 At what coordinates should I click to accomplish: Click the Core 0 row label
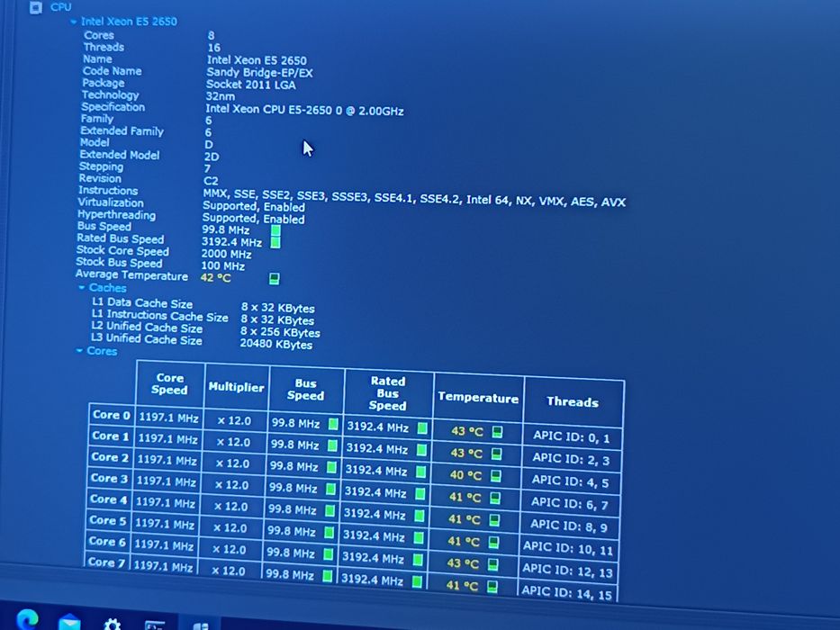coord(111,415)
